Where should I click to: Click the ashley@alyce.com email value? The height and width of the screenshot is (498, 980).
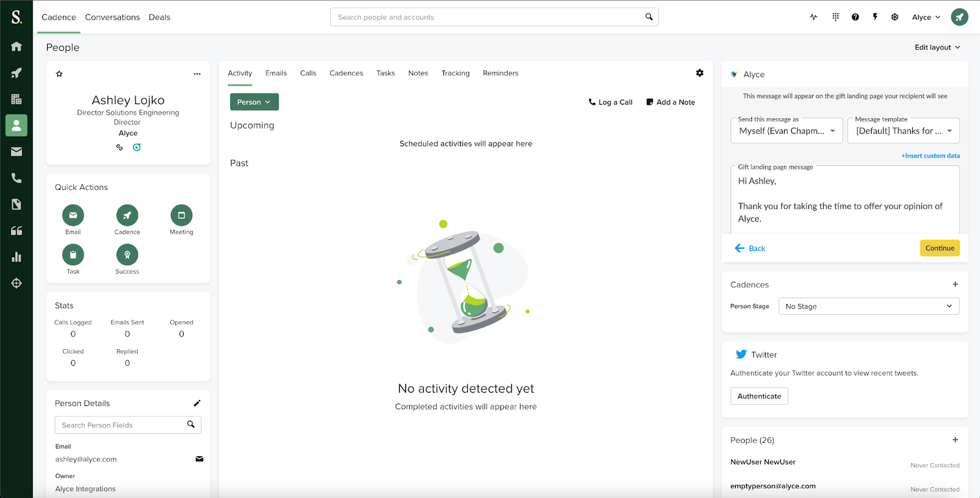coord(86,459)
